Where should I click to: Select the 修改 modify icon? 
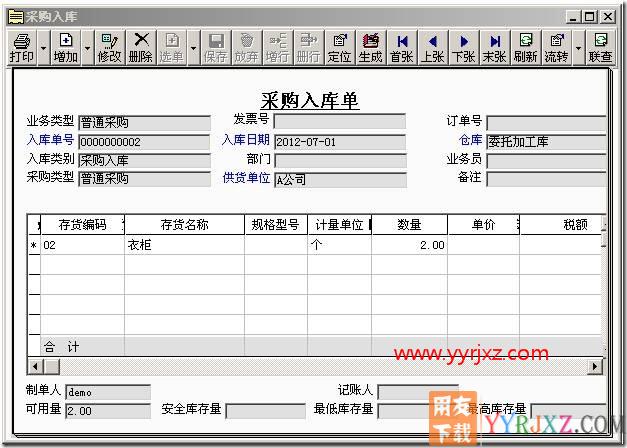tap(110, 48)
